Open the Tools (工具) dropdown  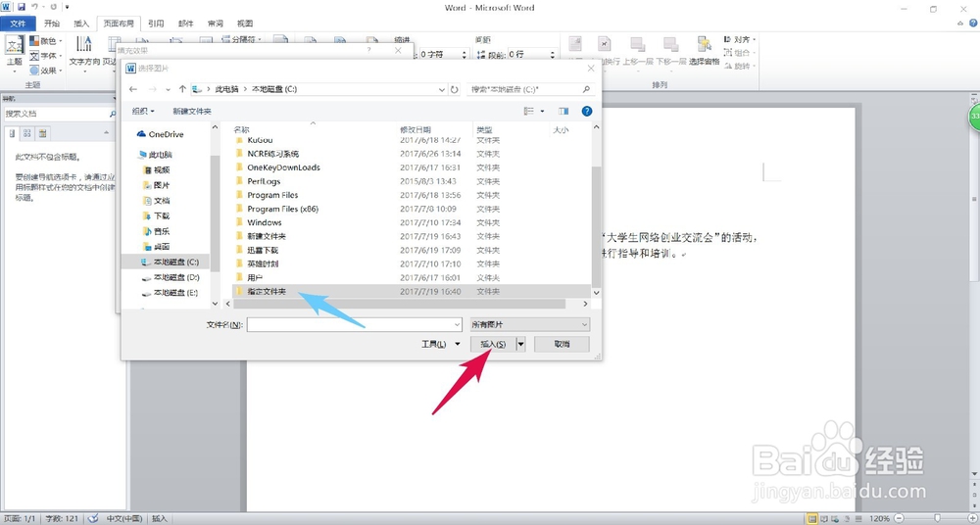[441, 345]
